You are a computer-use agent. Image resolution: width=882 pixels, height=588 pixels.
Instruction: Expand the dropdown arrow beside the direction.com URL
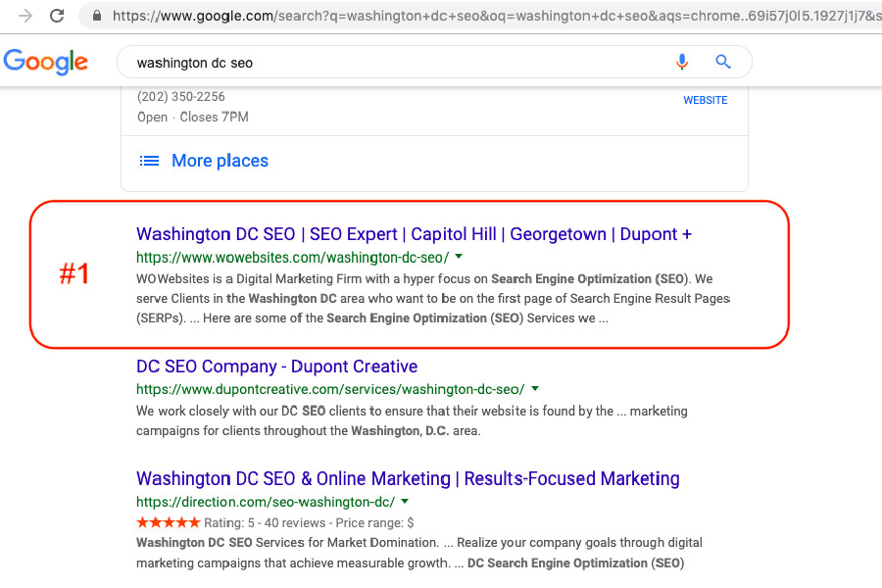(405, 502)
